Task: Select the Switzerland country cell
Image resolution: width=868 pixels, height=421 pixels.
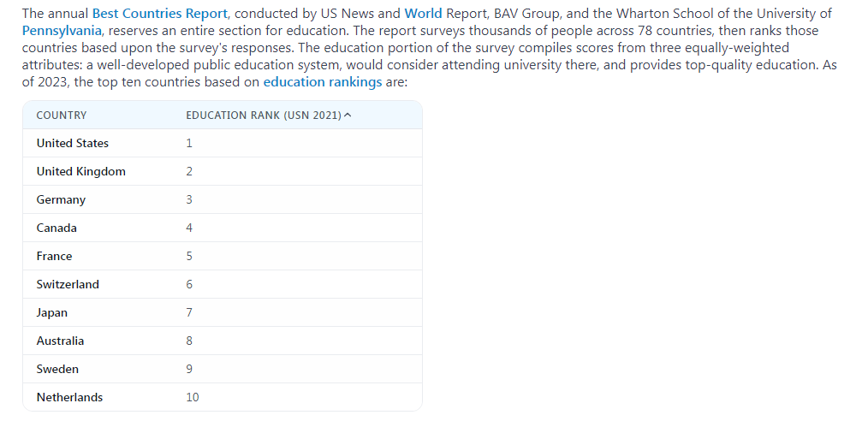Action: coord(68,284)
